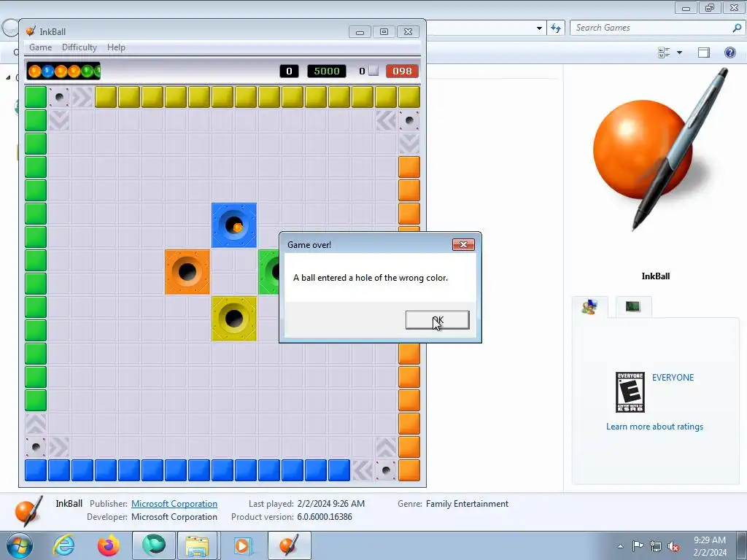This screenshot has width=747, height=560.
Task: Open the Microsoft Corporation publisher link
Action: click(174, 504)
